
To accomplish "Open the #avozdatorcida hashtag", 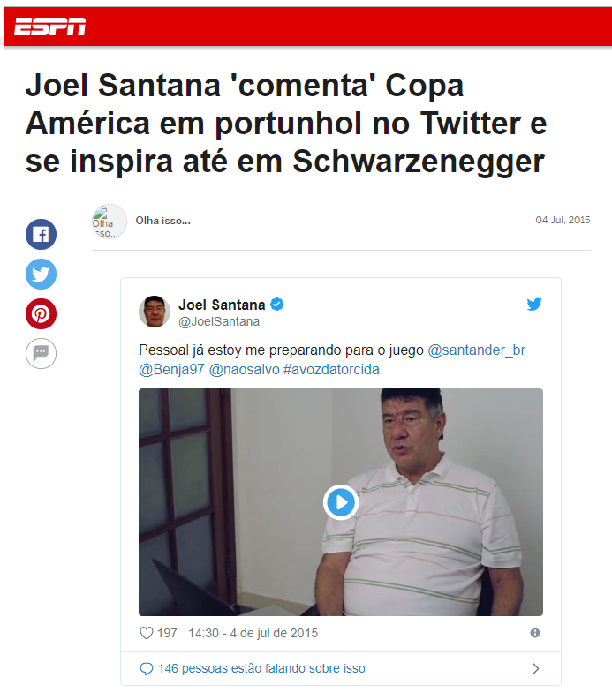I will point(331,370).
